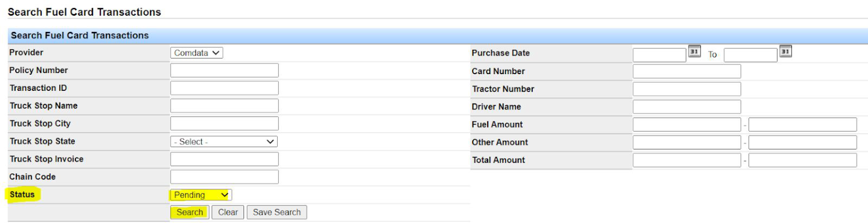Click the Chain Code label text
Screen dimensions: 868x223
coord(32,177)
